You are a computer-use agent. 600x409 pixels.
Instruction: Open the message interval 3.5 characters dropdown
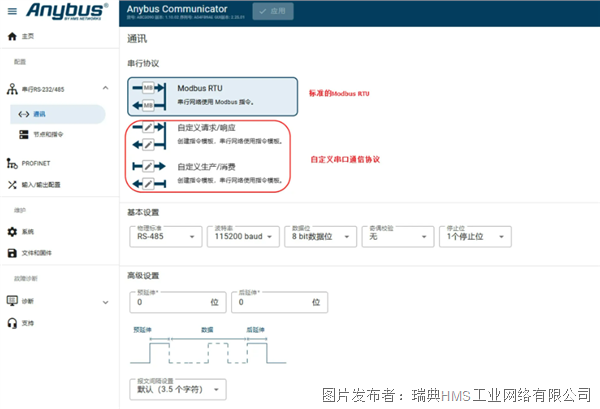coord(178,389)
